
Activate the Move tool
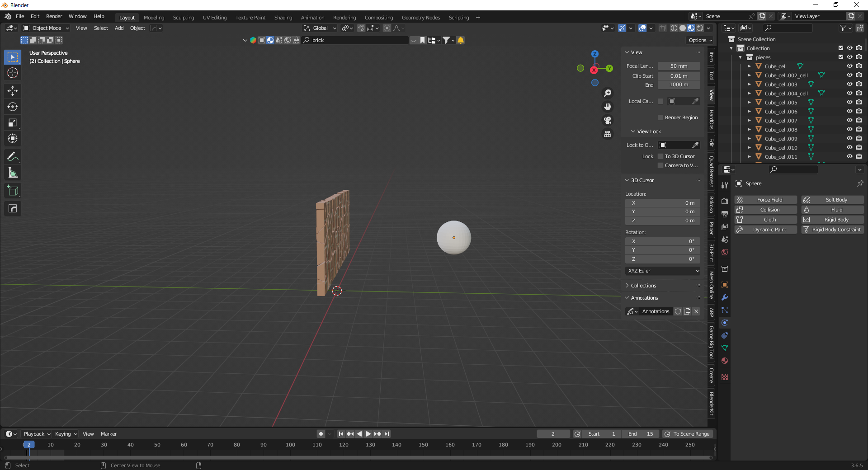13,91
